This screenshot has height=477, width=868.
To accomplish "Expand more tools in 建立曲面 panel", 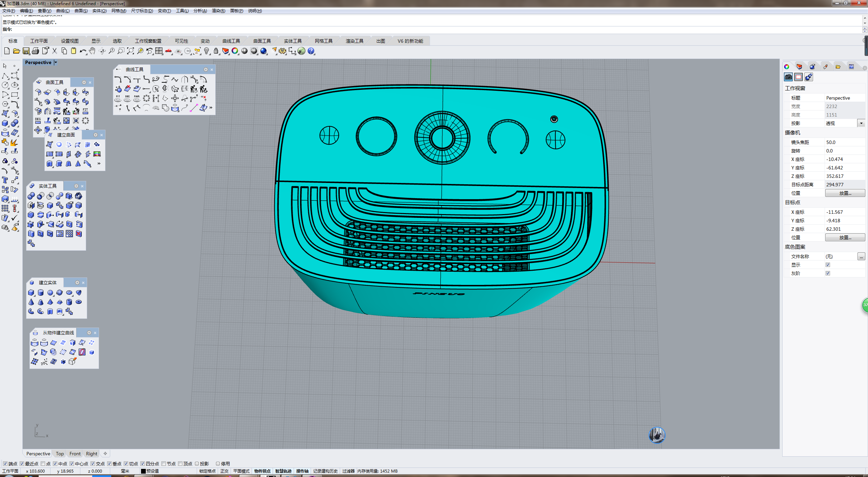I will point(99,164).
